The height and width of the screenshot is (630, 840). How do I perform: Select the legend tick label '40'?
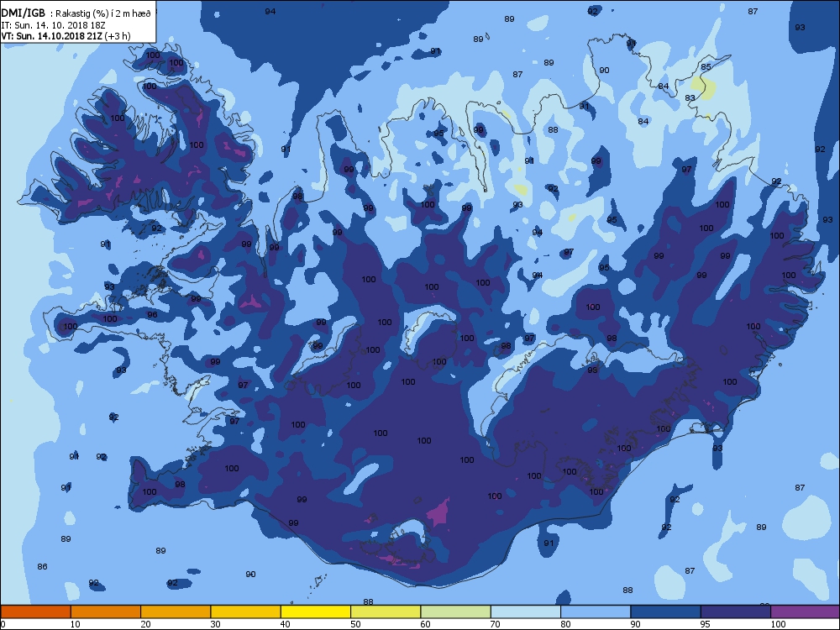point(285,624)
